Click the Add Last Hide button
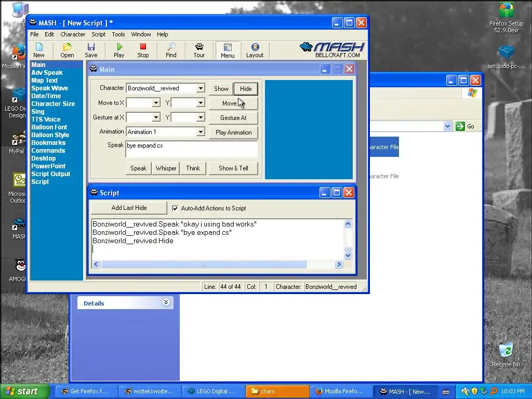 pyautogui.click(x=129, y=208)
